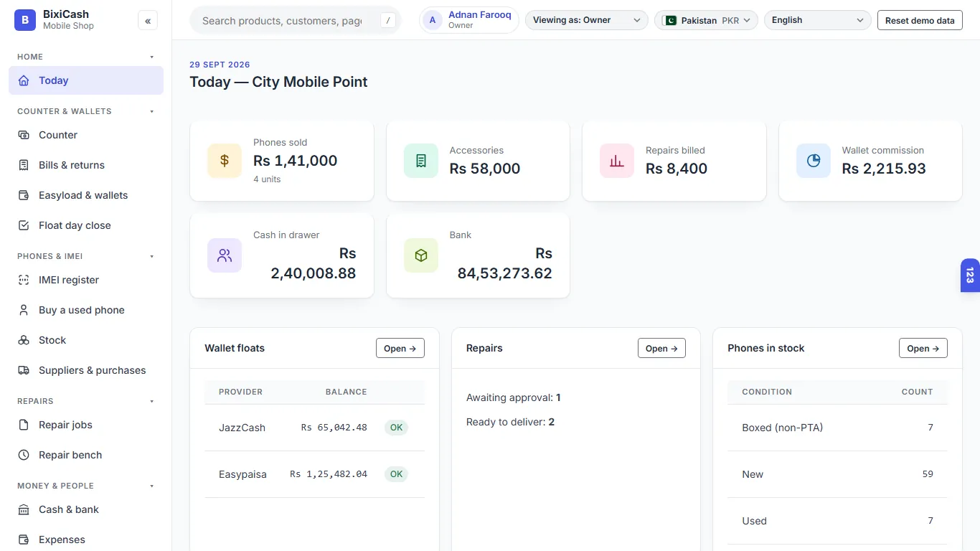This screenshot has width=980, height=551.
Task: Open the English language dropdown
Action: (818, 20)
